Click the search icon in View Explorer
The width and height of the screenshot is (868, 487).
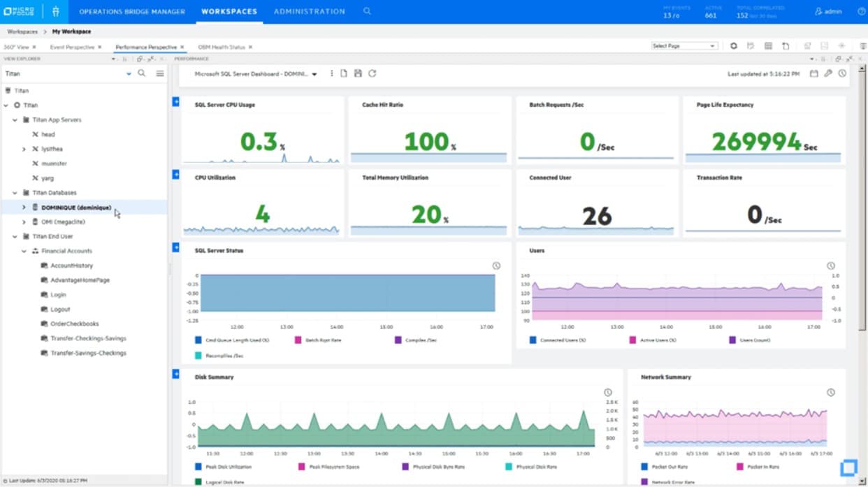coord(142,73)
